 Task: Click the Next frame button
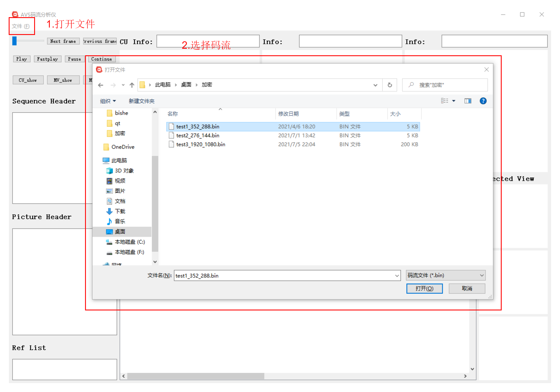(63, 41)
